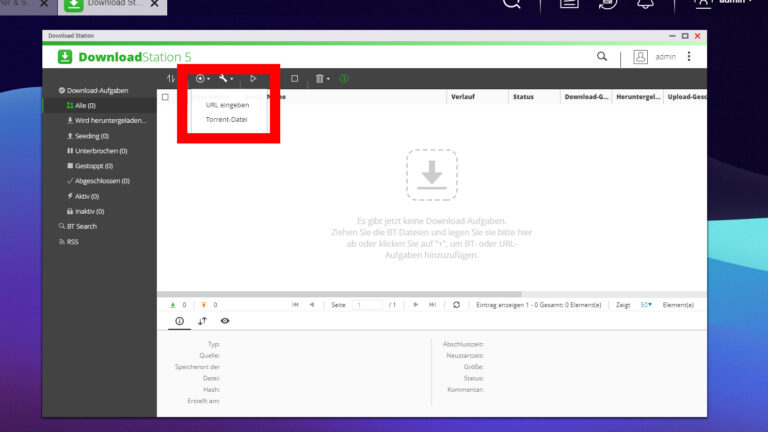This screenshot has width=768, height=432.
Task: Open the add download task plus menu
Action: click(x=202, y=78)
